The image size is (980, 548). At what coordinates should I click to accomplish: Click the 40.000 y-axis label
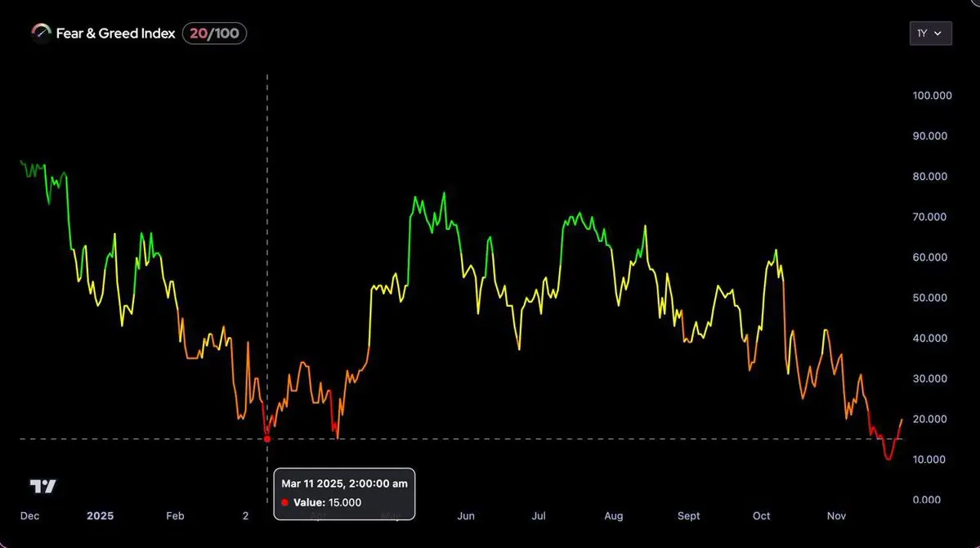(929, 339)
